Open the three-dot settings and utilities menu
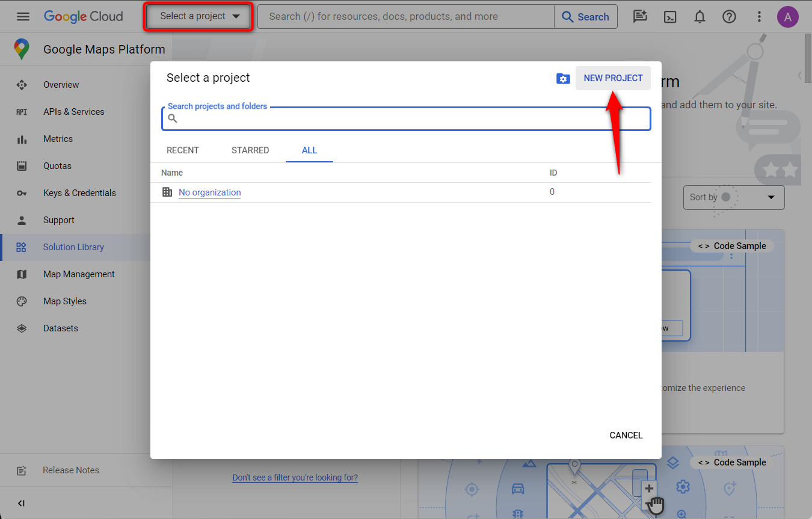Screen dimensions: 812x519 759,17
